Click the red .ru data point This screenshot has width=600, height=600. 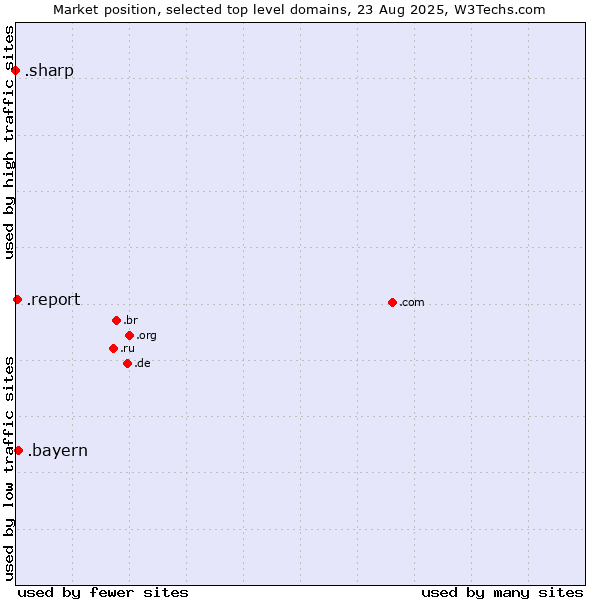[114, 349]
